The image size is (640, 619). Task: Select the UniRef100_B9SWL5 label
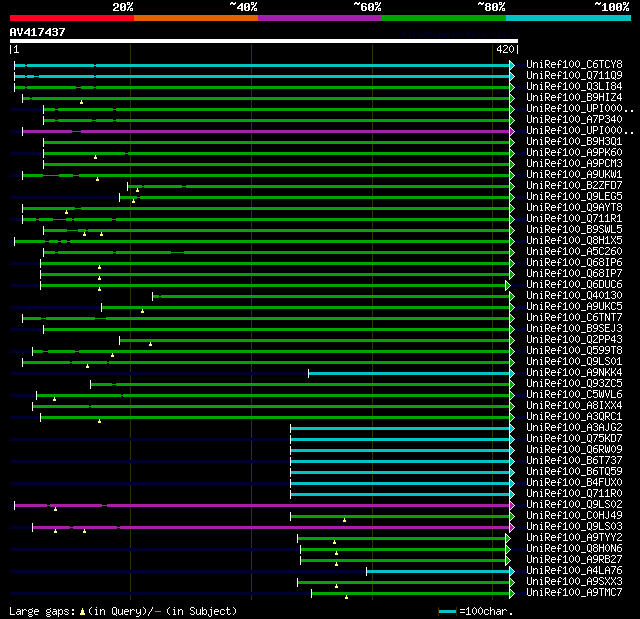click(574, 230)
